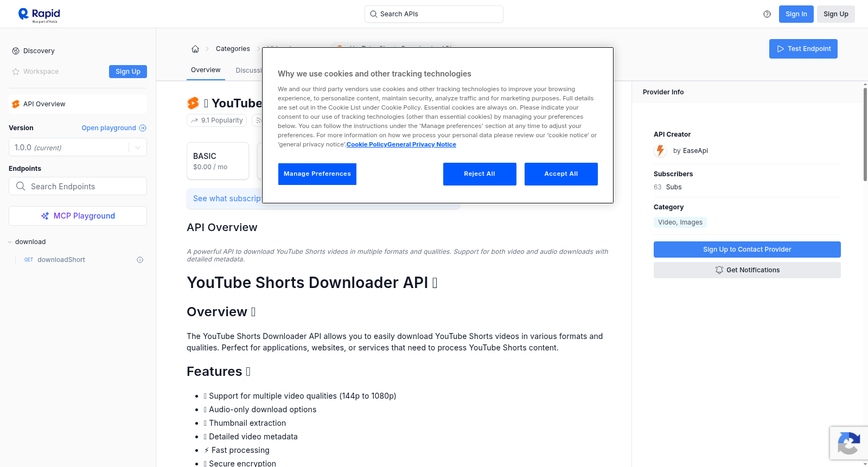868x467 pixels.
Task: Click Sign In button
Action: 796,14
